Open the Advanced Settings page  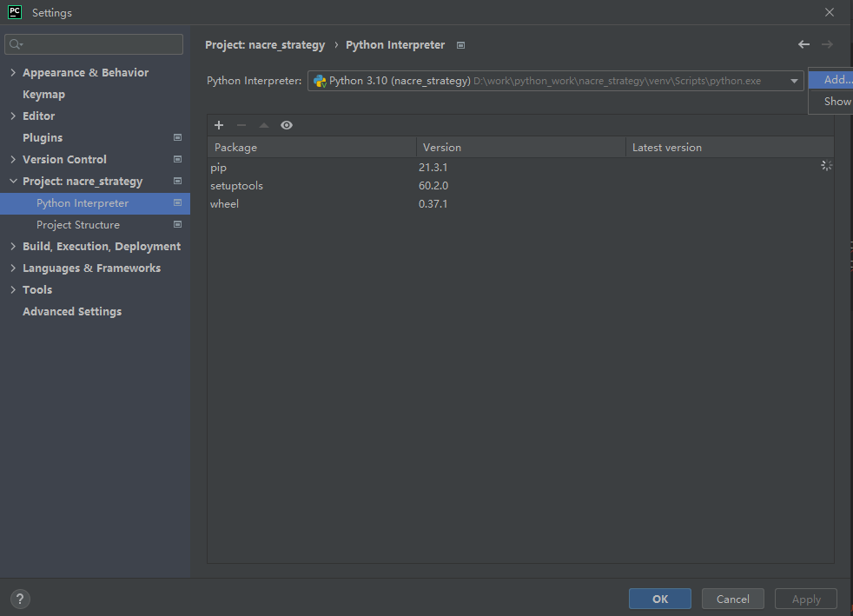[x=72, y=312]
